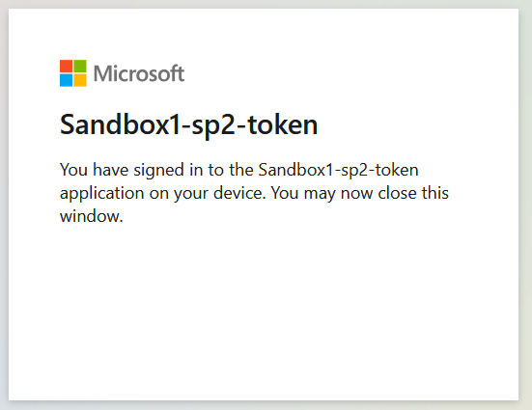Click 'Sandbox1-sp2-token' inside the message paragraph
This screenshot has width=532, height=410.
tap(338, 170)
